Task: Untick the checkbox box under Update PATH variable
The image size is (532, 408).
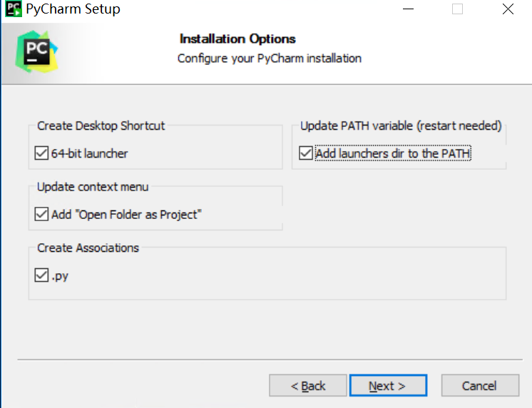Action: click(x=306, y=153)
